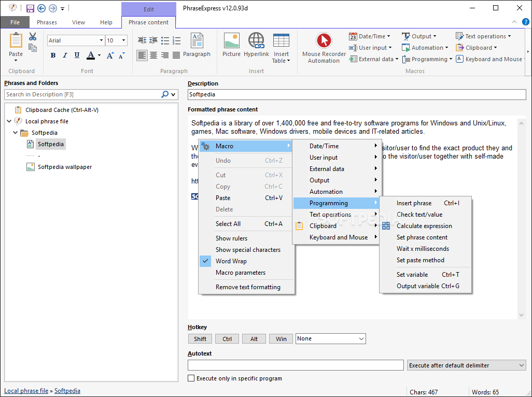
Task: Go back with the left arrow icon
Action: click(41, 8)
